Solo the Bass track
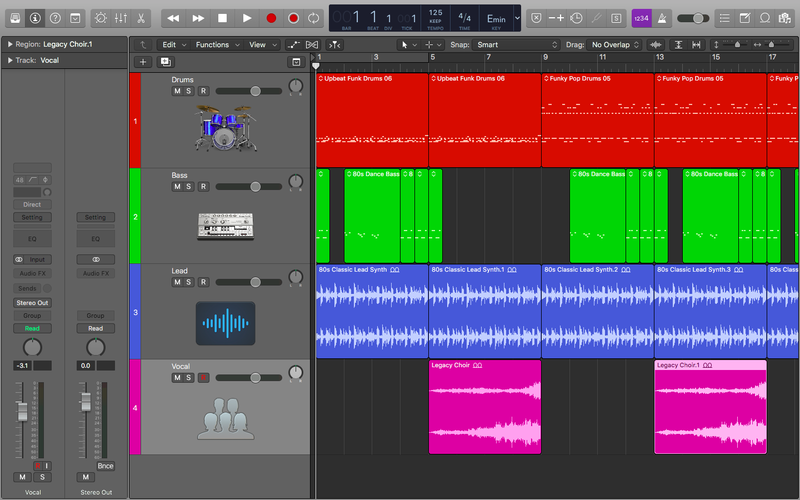Image resolution: width=800 pixels, height=500 pixels. click(189, 186)
